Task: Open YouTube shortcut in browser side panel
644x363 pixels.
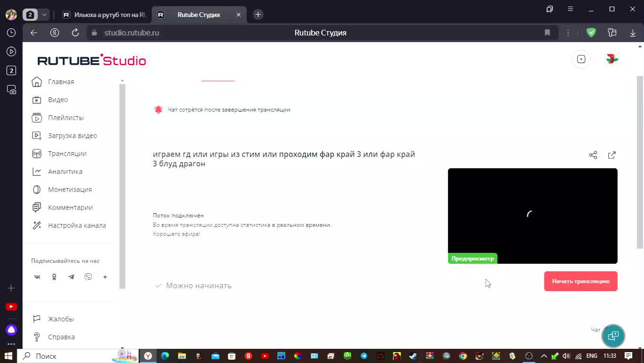Action: [x=11, y=307]
